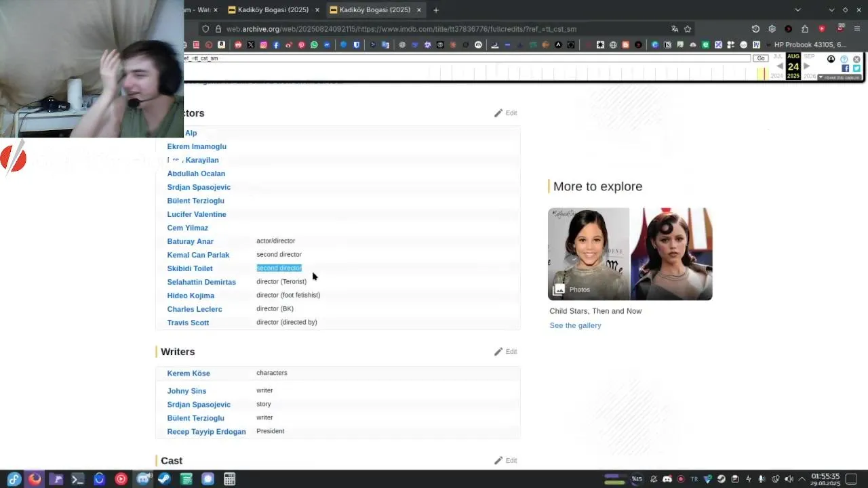Click the volume icon in system tray
The width and height of the screenshot is (868, 488).
point(789,479)
